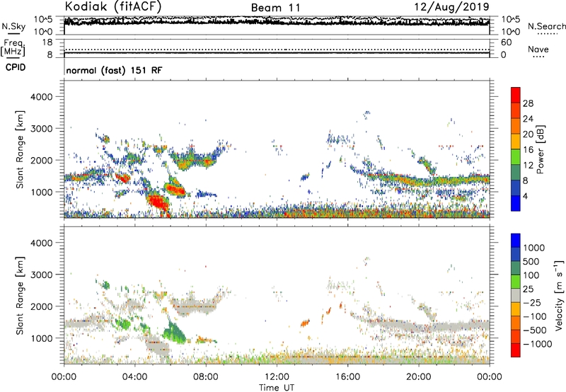The width and height of the screenshot is (566, 392).
Task: Click the 'Time UT' axis label
Action: (277, 388)
